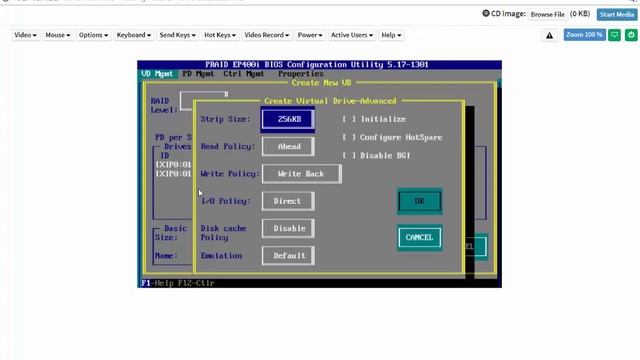Select the Direct I/O Policy field
Image resolution: width=640 pixels, height=360 pixels.
pyautogui.click(x=288, y=201)
